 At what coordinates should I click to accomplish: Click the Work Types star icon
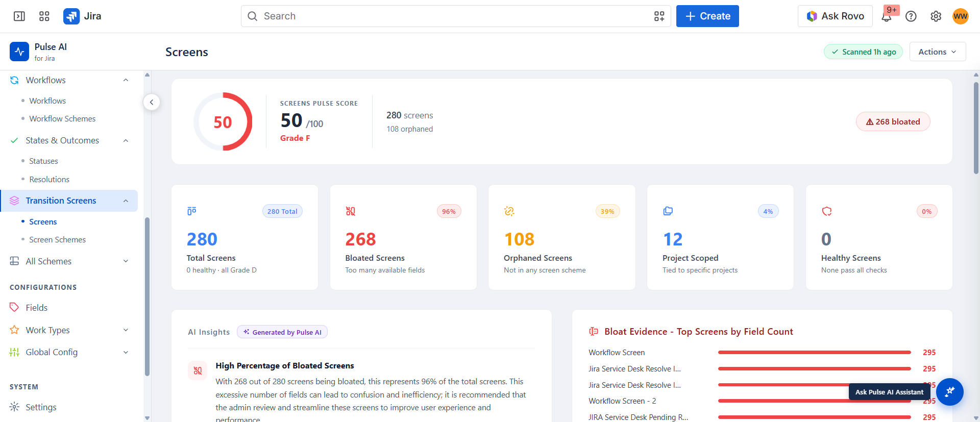[14, 330]
